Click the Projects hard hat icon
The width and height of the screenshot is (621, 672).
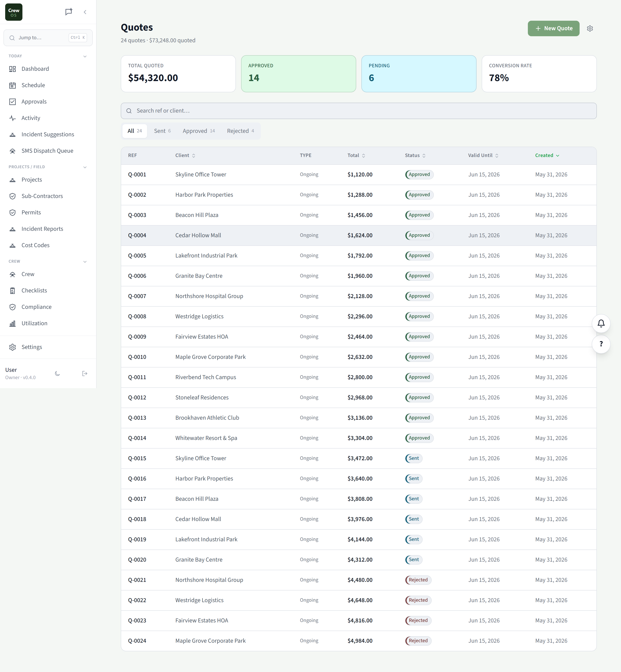tap(13, 180)
